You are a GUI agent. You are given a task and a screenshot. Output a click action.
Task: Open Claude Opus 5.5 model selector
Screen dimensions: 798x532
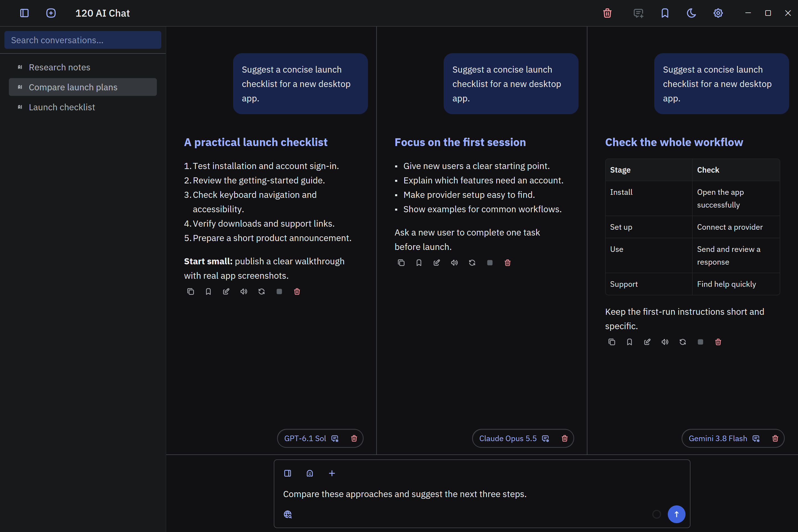[514, 438]
